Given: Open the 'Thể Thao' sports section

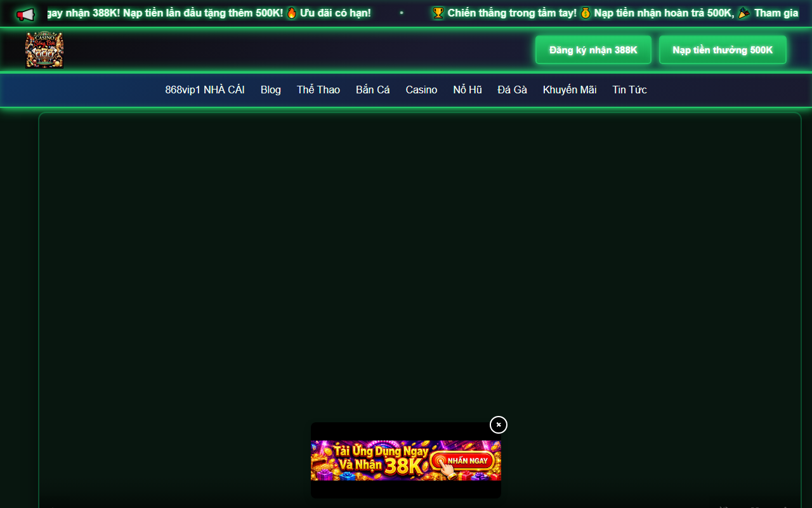Looking at the screenshot, I should (318, 90).
